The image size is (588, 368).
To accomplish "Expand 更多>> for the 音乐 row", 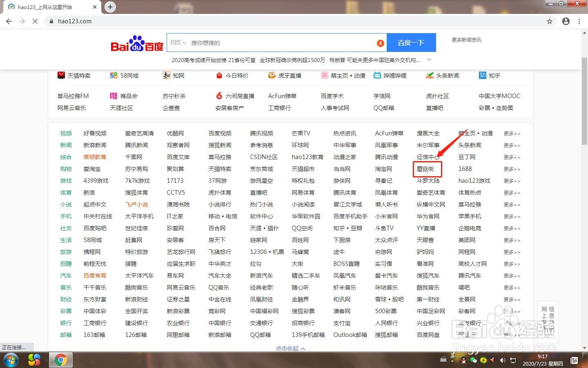I will [x=512, y=288].
